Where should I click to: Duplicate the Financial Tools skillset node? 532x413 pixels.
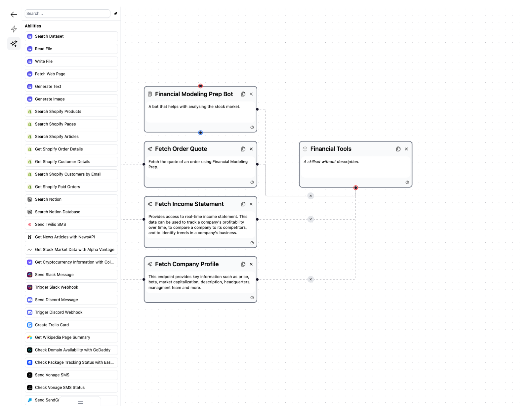coord(398,149)
